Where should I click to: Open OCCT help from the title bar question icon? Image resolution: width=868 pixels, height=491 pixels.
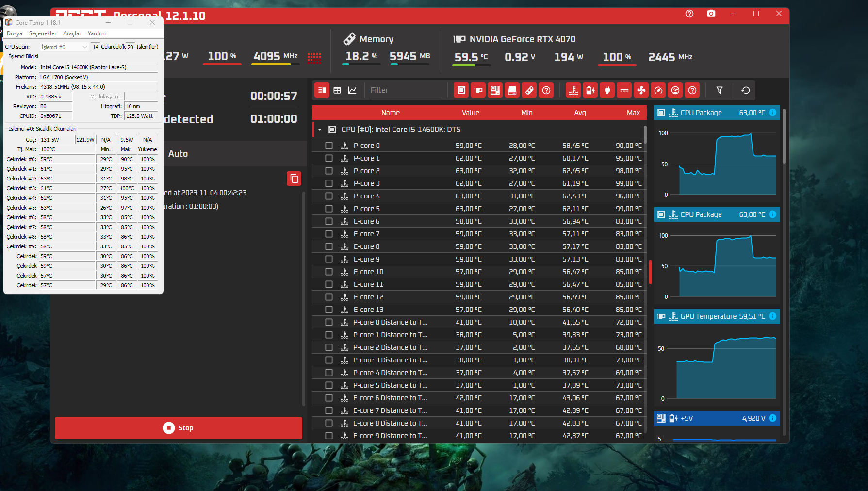[689, 14]
